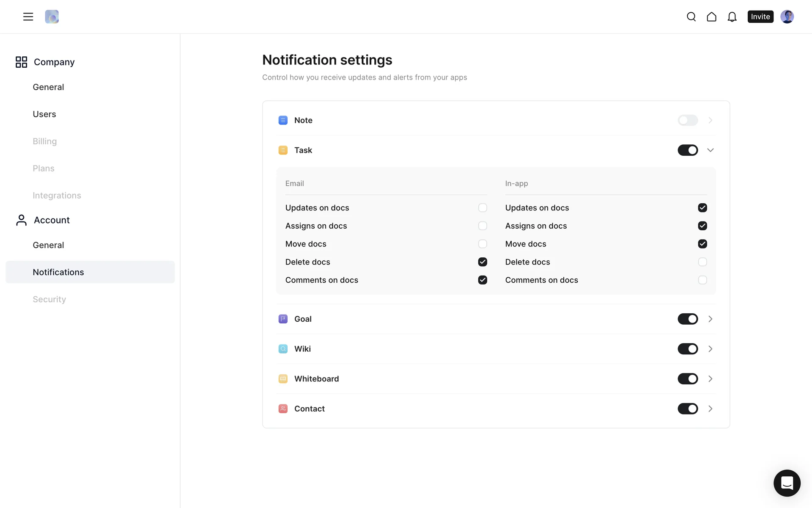Open the Billing sidebar link

pyautogui.click(x=44, y=141)
